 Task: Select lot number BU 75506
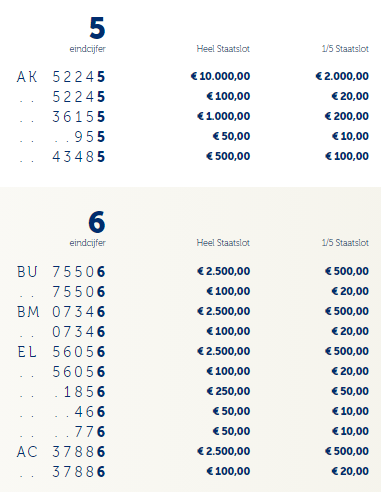coord(61,272)
